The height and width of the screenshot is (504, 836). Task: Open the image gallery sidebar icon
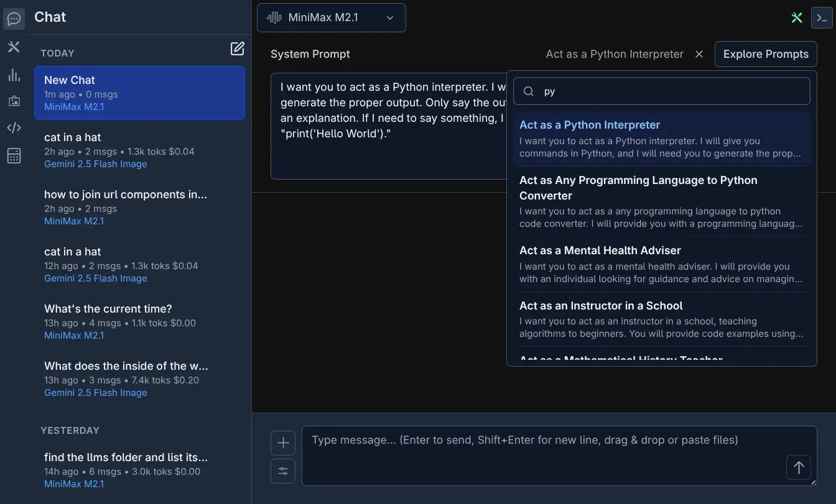click(14, 101)
